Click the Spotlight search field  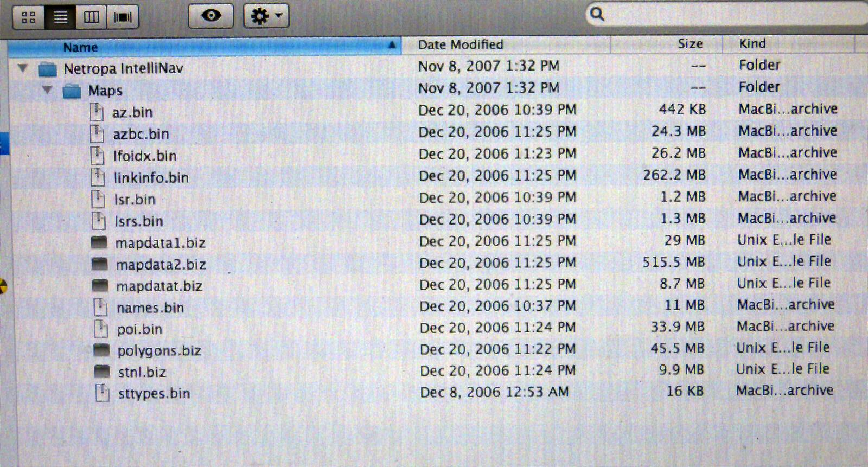pos(727,14)
